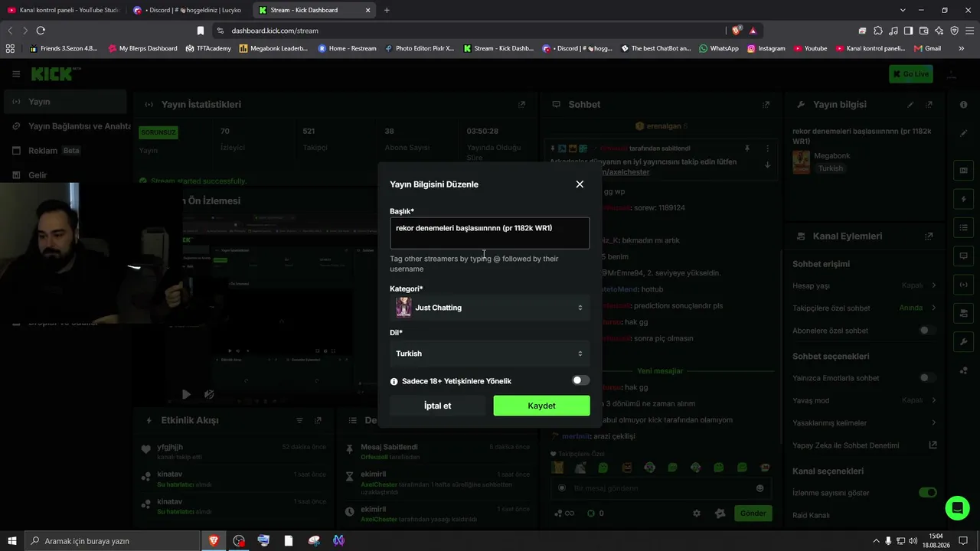Click the Go Live button
Image resolution: width=980 pixels, height=551 pixels.
910,74
